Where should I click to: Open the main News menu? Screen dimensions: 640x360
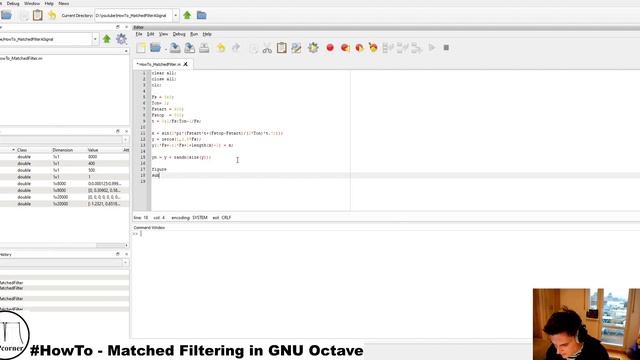click(64, 3)
